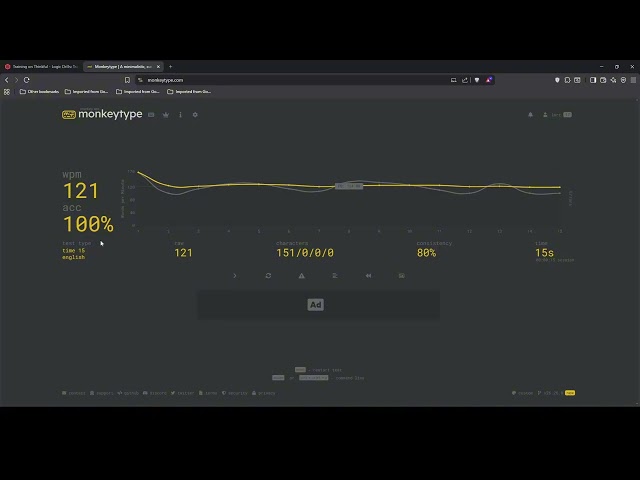Open Brave shields lion icon
This screenshot has height=480, width=640.
pos(477,80)
